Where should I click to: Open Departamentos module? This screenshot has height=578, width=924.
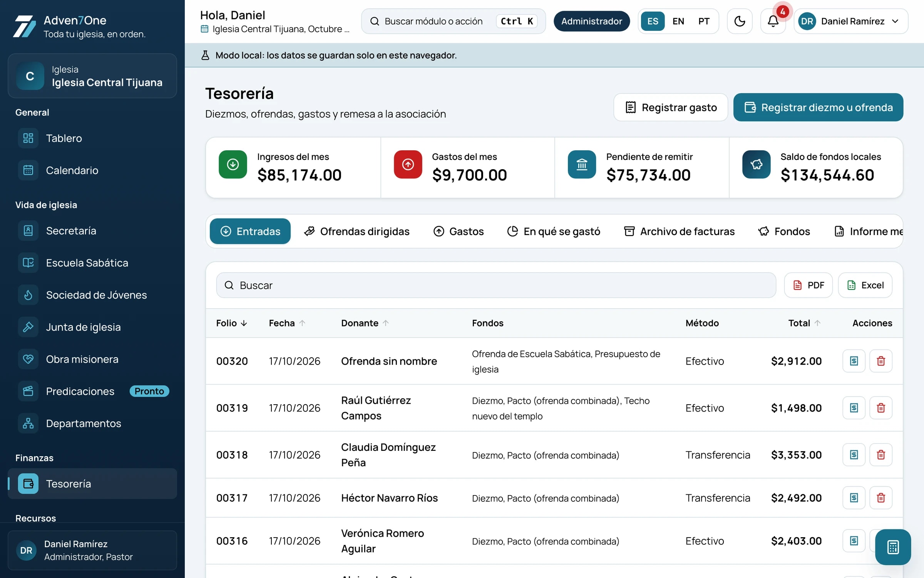[92, 423]
